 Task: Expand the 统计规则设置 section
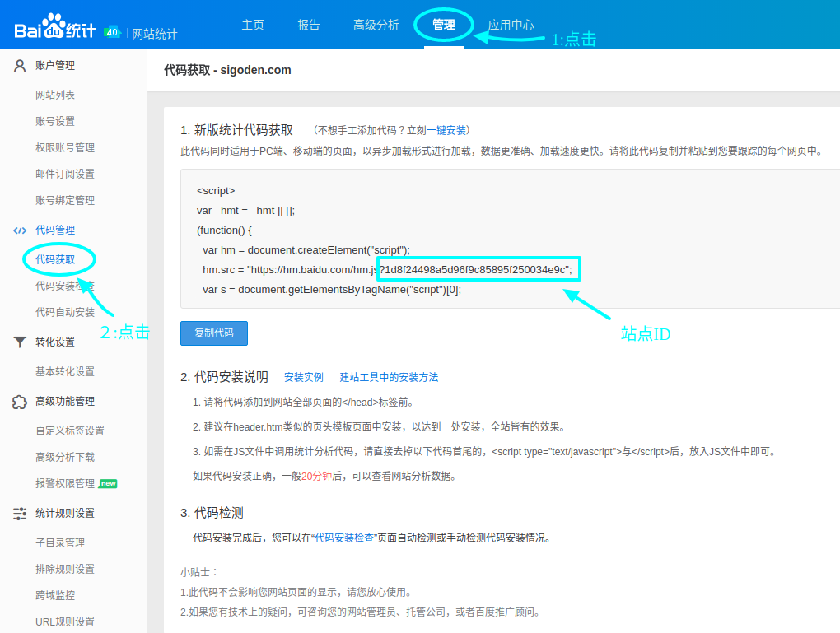tap(65, 513)
